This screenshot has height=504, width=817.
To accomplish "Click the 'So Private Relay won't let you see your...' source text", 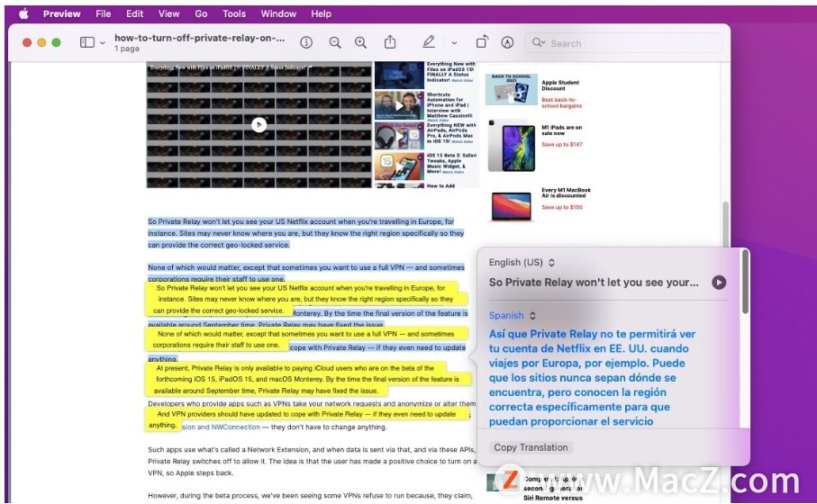I will tap(594, 283).
